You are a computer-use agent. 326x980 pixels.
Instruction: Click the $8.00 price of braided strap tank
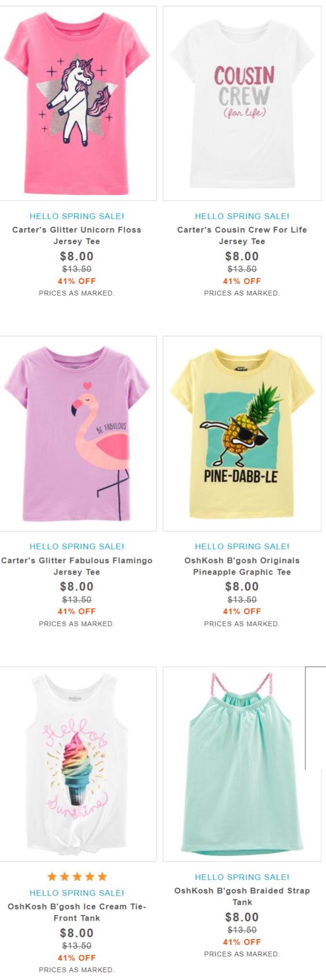[242, 917]
